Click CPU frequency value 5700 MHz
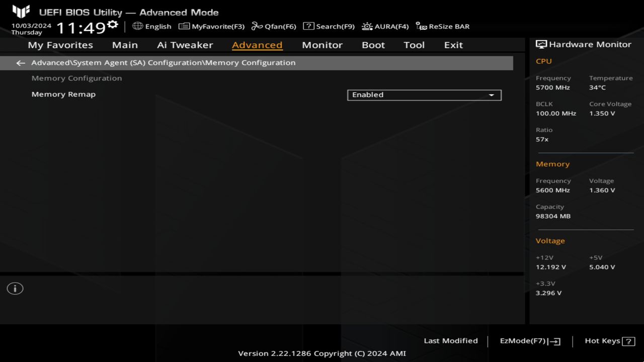 [552, 87]
